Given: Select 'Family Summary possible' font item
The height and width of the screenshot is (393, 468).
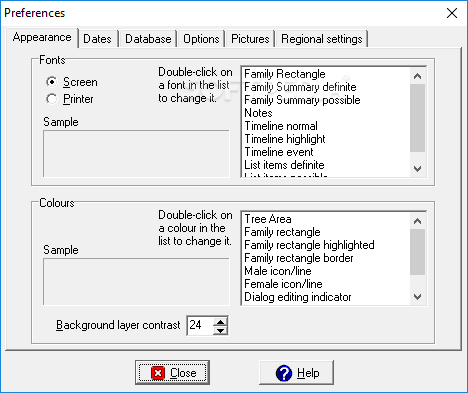Looking at the screenshot, I should [325, 100].
